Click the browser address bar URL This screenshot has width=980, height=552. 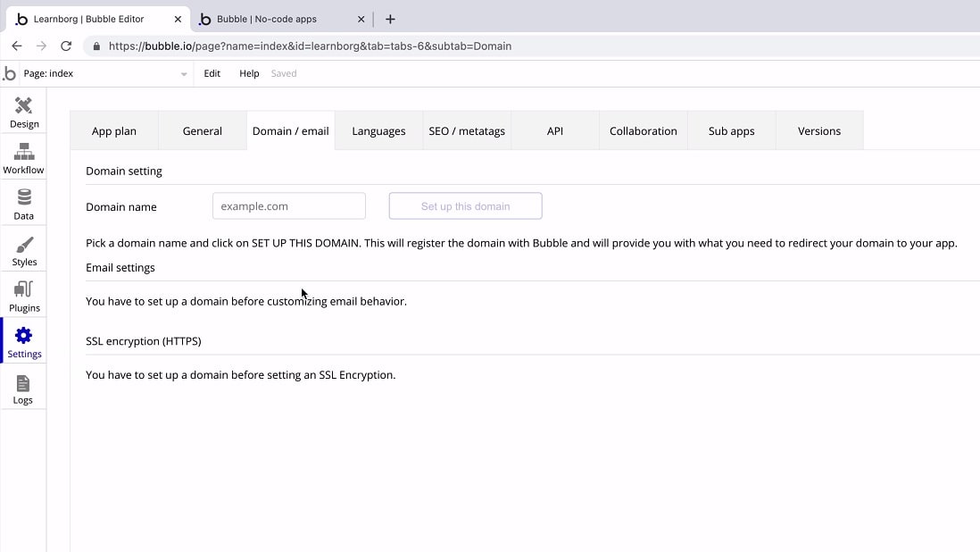point(310,46)
